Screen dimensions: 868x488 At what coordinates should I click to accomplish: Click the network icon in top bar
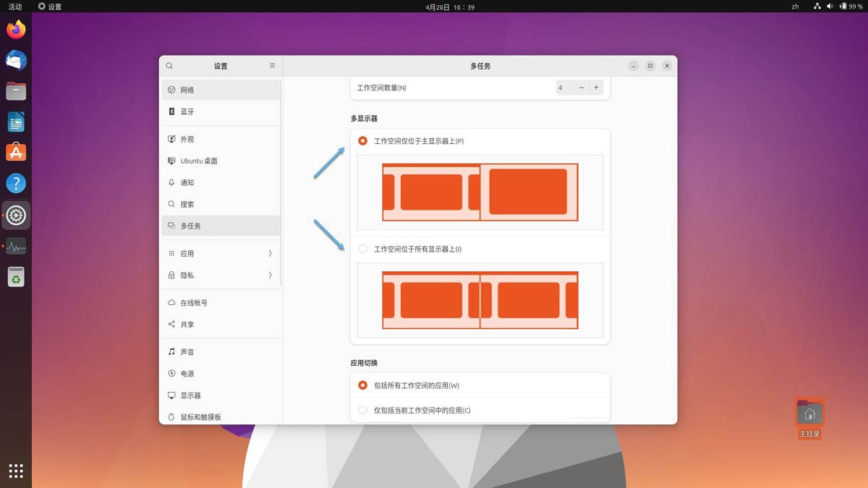(817, 7)
